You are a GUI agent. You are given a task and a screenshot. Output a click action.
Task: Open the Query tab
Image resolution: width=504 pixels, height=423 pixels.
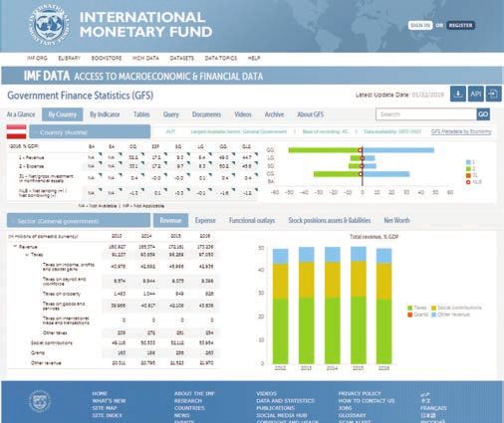(x=171, y=114)
